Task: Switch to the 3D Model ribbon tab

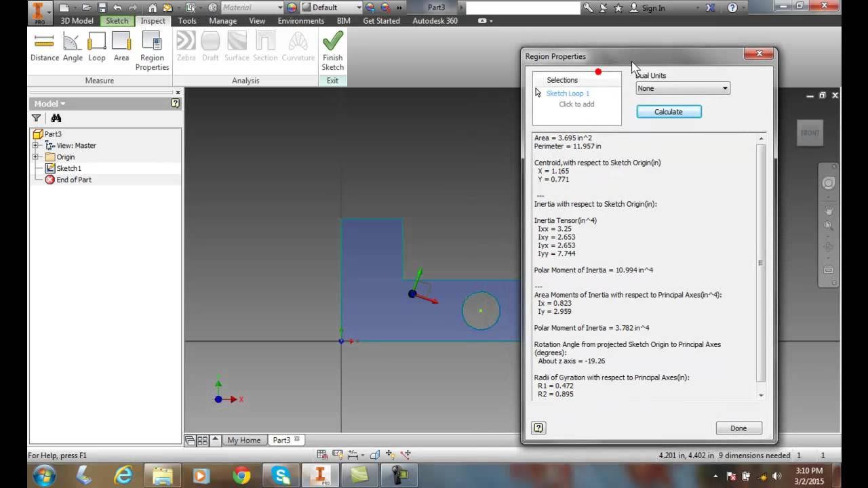Action: (77, 21)
